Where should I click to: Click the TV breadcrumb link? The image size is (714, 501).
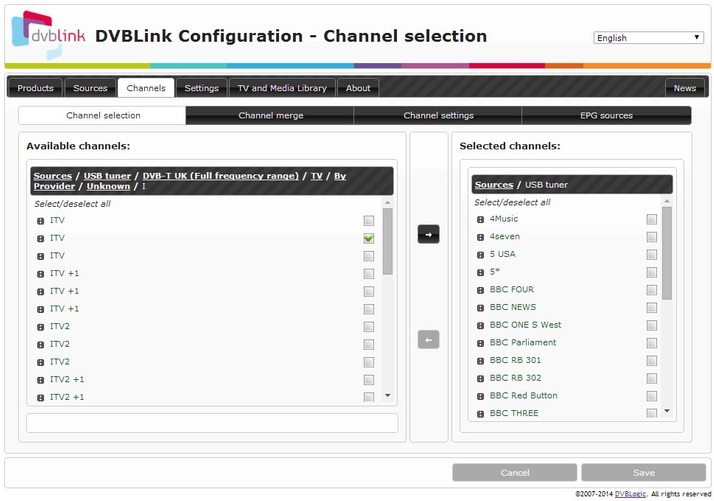tap(316, 176)
